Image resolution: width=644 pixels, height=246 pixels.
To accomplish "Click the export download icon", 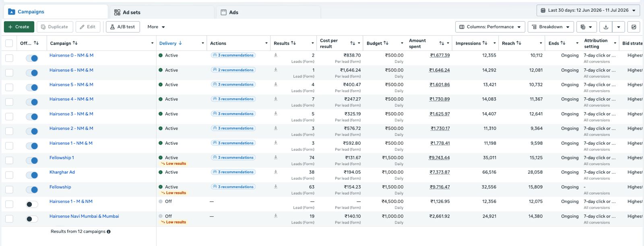I will click(605, 27).
